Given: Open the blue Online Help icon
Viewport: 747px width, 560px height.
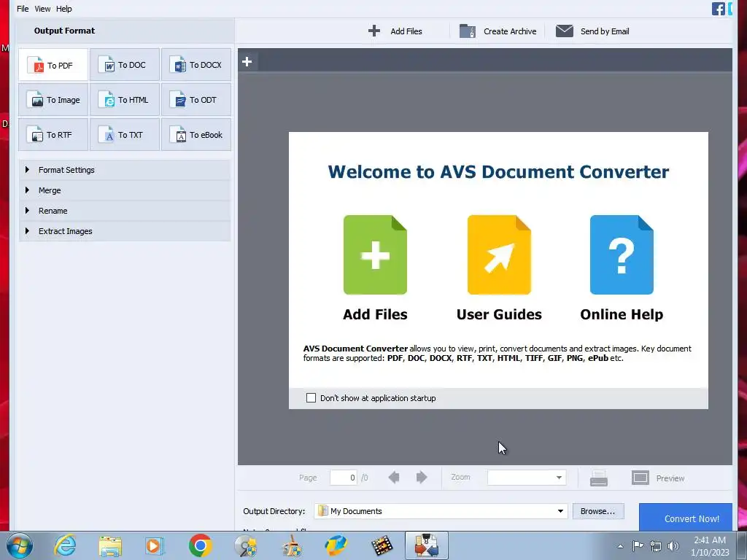Looking at the screenshot, I should point(622,254).
